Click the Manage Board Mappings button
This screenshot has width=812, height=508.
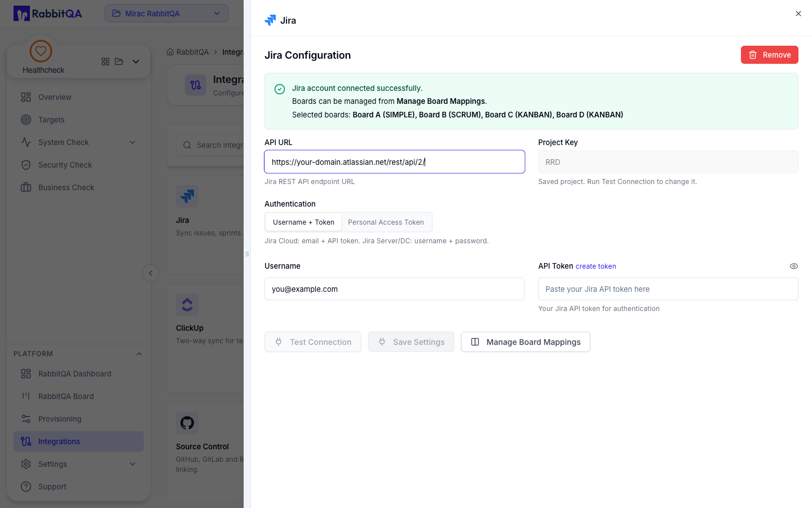coord(526,342)
